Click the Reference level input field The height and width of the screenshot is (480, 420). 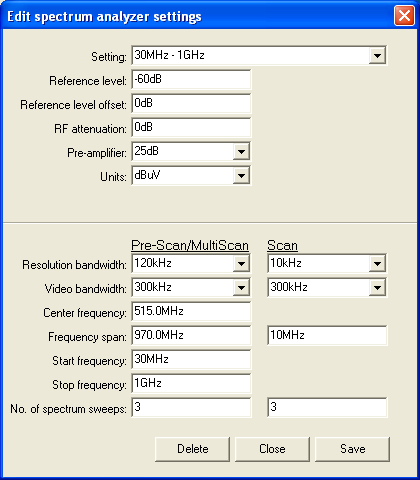(x=191, y=79)
